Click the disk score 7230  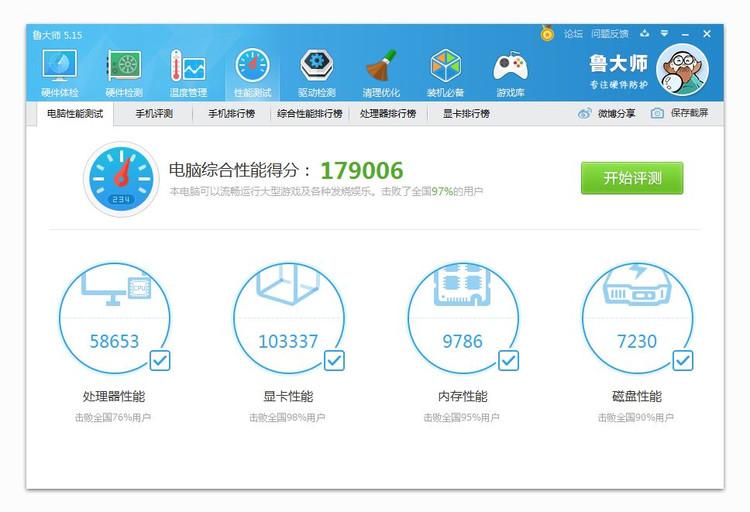(637, 341)
